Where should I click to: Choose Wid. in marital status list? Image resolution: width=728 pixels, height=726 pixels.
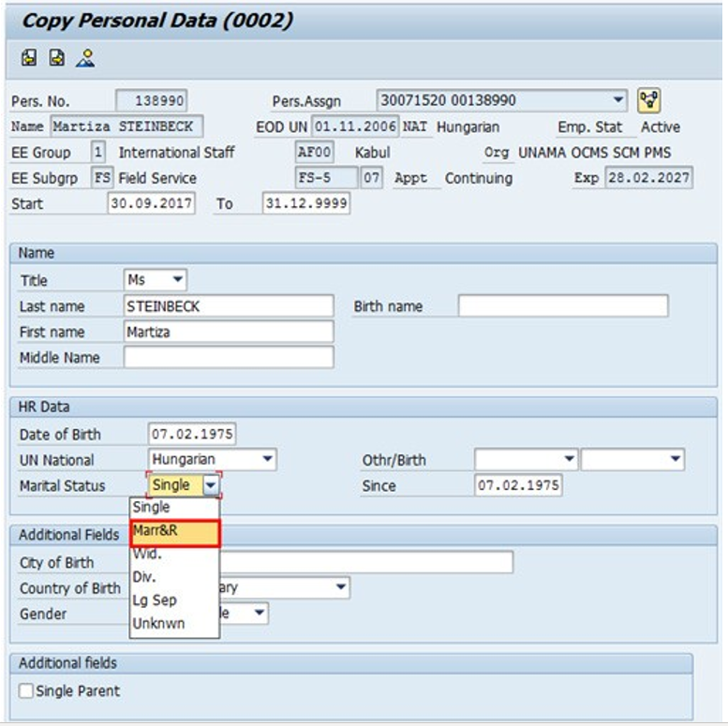174,554
